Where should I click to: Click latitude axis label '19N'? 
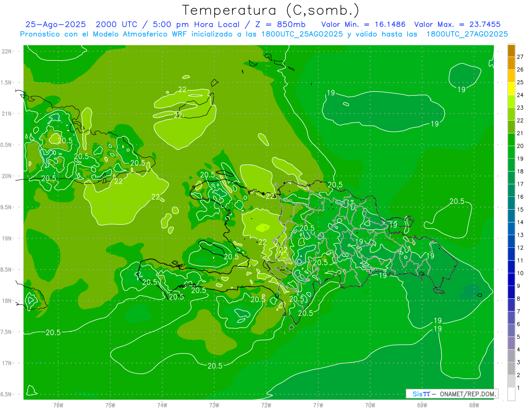coord(7,239)
